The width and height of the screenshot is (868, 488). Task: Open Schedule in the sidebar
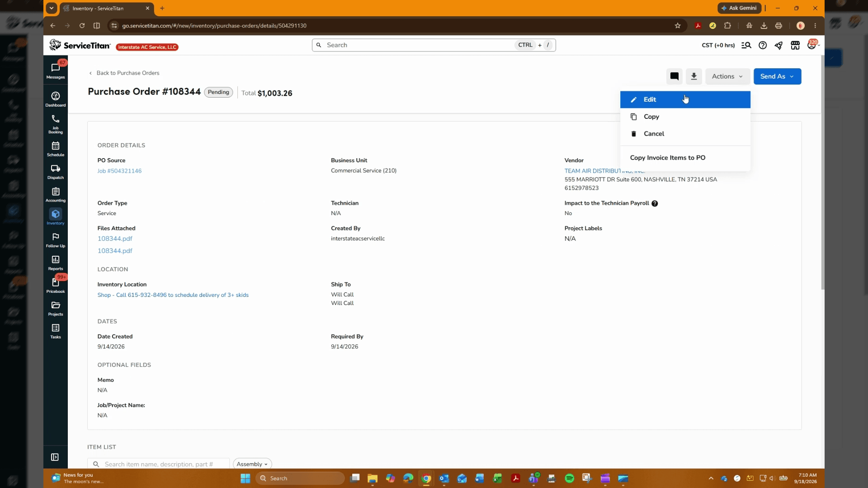[x=56, y=149]
